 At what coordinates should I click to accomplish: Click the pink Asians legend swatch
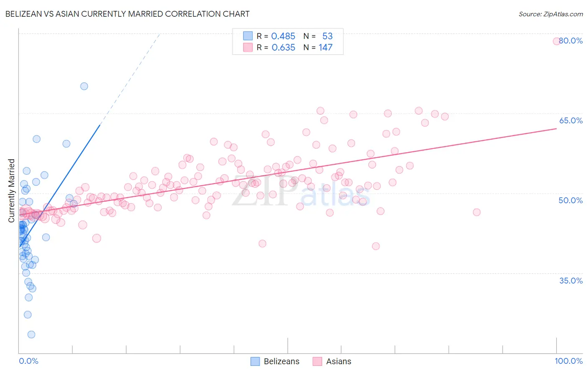tap(317, 361)
